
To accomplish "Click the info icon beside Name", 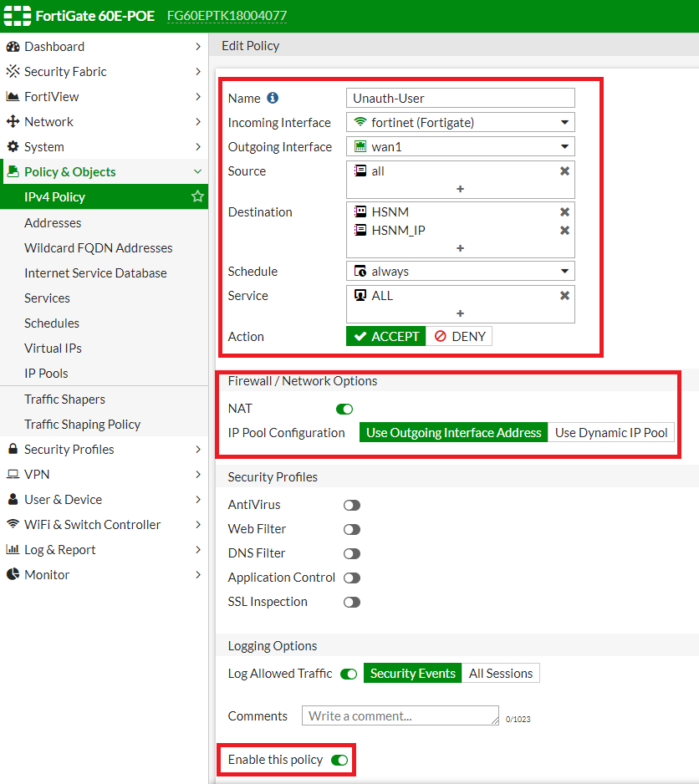I will 273,99.
